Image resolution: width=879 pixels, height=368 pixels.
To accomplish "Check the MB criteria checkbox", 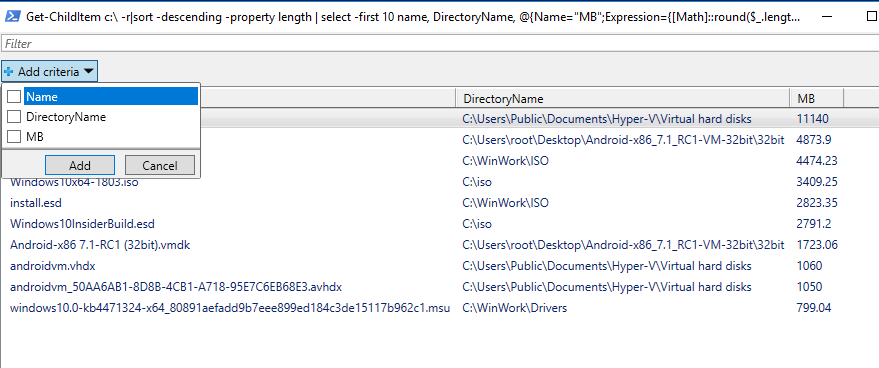I will (15, 136).
